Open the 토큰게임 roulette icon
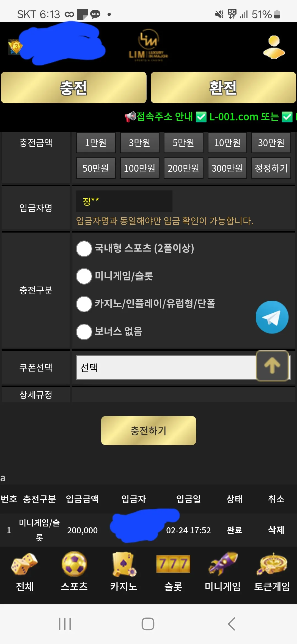297x644 pixels. (x=272, y=564)
